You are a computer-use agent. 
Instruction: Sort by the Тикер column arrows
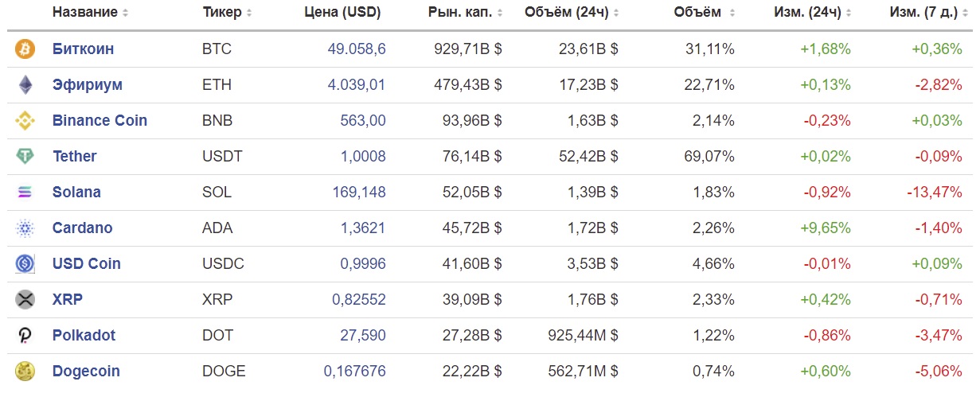pos(249,14)
